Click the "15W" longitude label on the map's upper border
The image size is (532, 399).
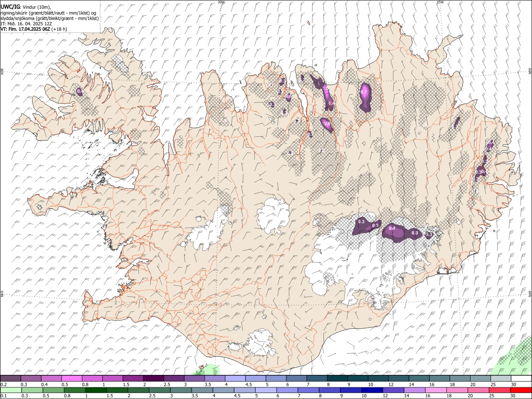click(x=440, y=2)
